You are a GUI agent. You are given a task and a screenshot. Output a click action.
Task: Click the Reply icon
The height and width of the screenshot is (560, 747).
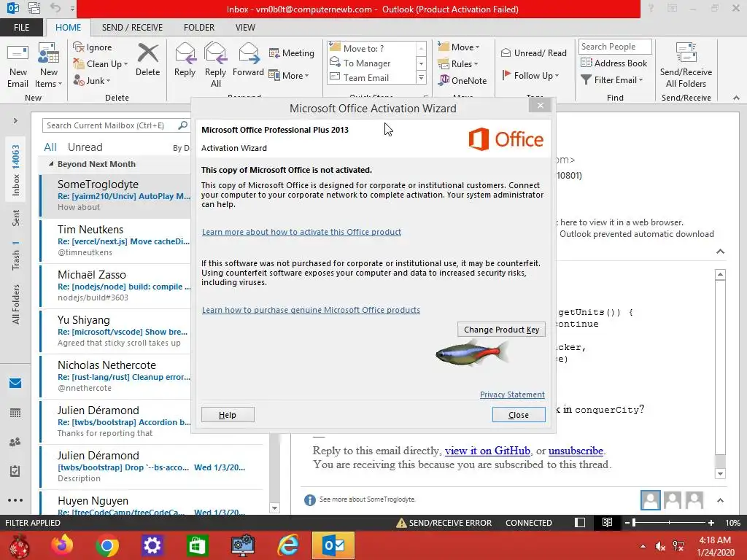coord(185,53)
